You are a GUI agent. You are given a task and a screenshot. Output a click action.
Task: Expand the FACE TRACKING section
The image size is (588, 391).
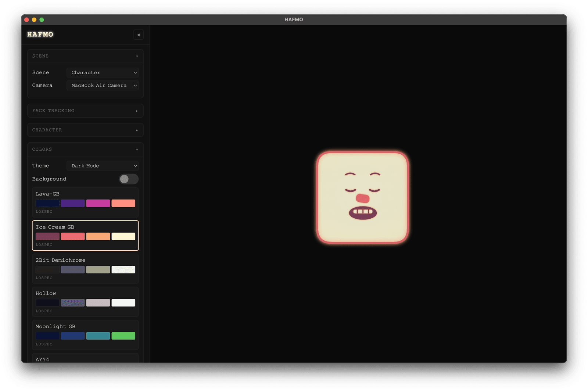[x=85, y=111]
